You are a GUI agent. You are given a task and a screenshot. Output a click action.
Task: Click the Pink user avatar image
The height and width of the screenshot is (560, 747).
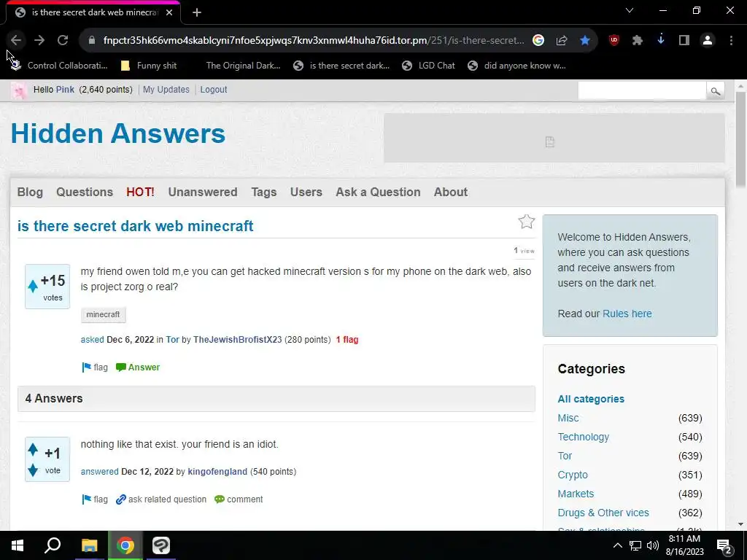click(x=19, y=90)
